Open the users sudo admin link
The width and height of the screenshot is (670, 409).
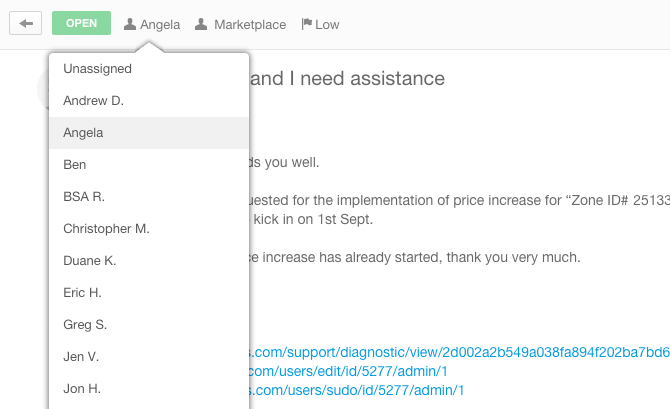pyautogui.click(x=356, y=390)
